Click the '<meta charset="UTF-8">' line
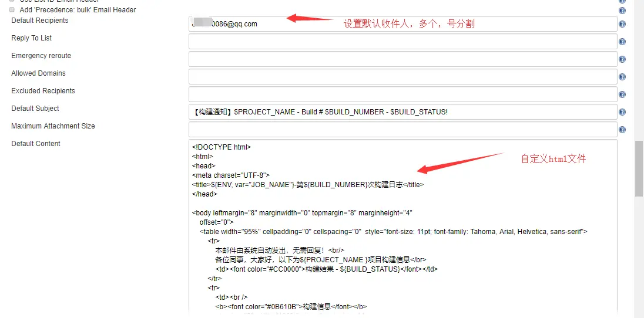644x318 pixels. [x=231, y=175]
